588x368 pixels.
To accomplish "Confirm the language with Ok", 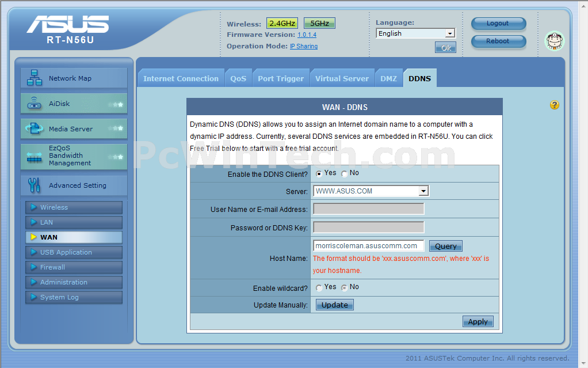I will click(445, 47).
